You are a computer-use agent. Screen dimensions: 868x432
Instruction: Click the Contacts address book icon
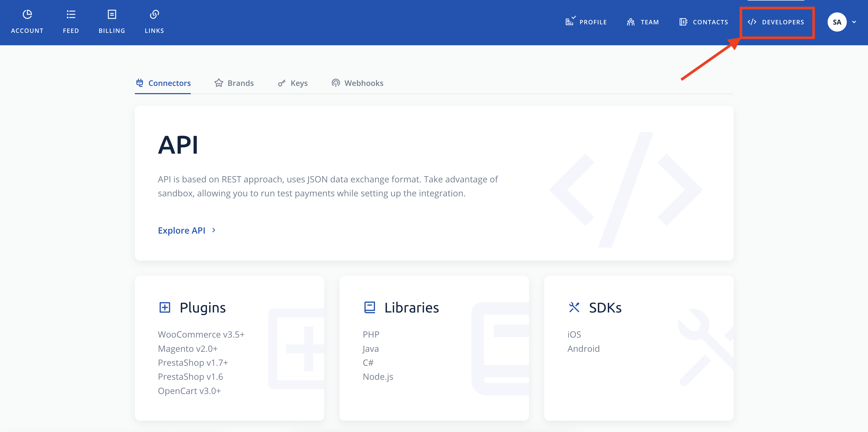683,22
